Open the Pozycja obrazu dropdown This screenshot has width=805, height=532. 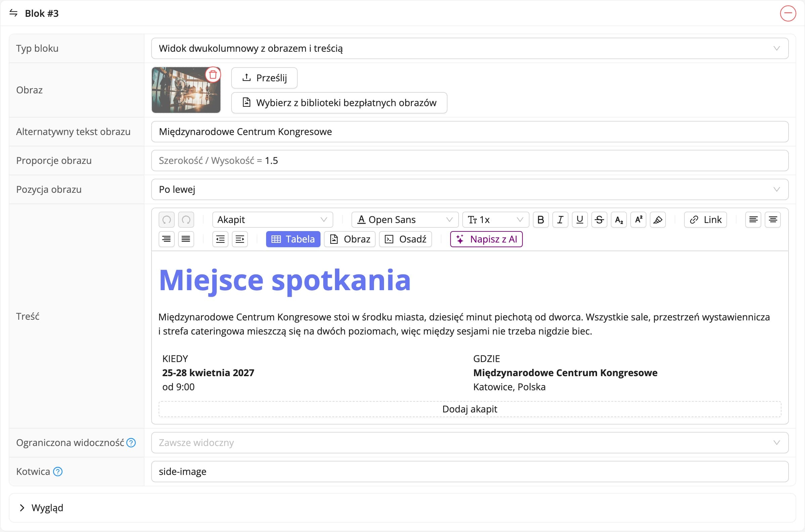click(x=470, y=189)
